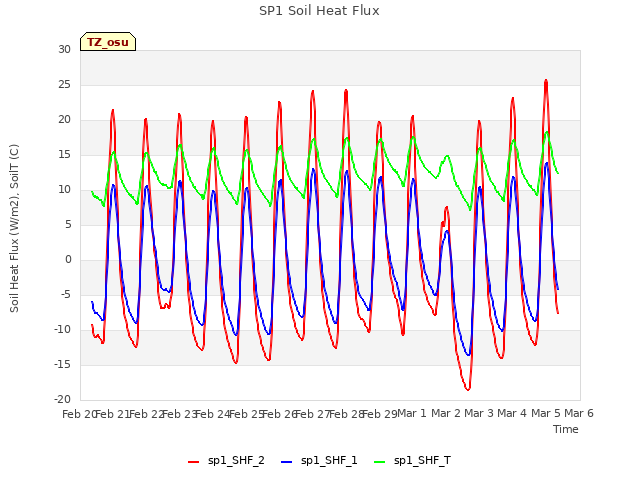Image resolution: width=640 pixels, height=480 pixels.
Task: Click the Feb 20 x-axis tick label
Action: pyautogui.click(x=79, y=414)
